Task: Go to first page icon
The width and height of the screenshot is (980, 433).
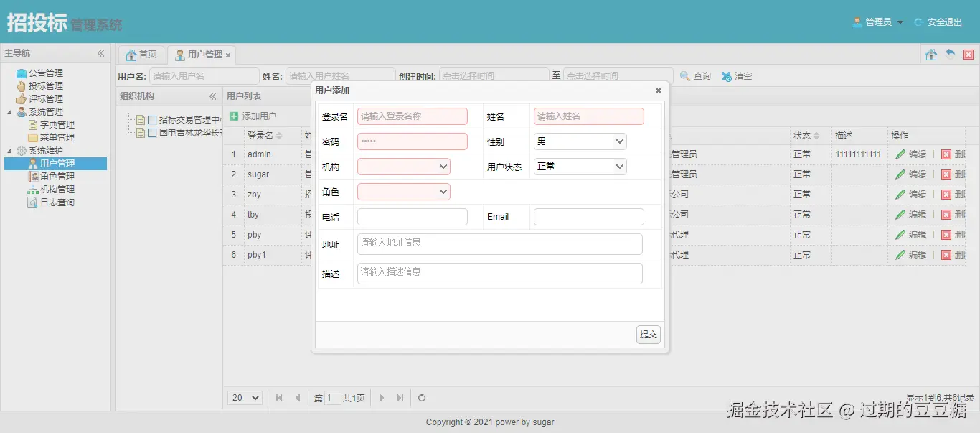Action: coord(279,398)
